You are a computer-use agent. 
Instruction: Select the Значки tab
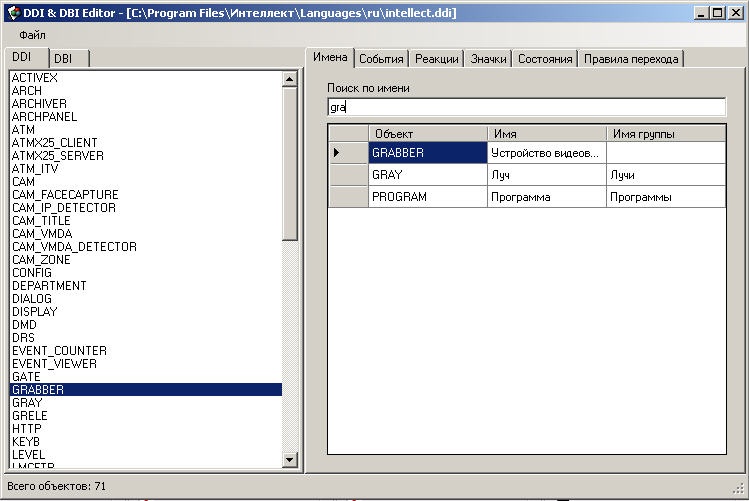pyautogui.click(x=489, y=59)
